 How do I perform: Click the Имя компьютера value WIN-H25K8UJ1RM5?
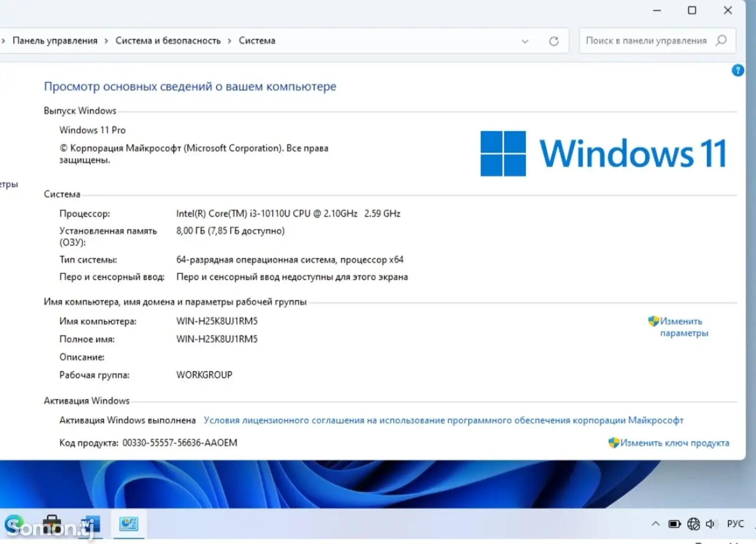click(x=217, y=321)
